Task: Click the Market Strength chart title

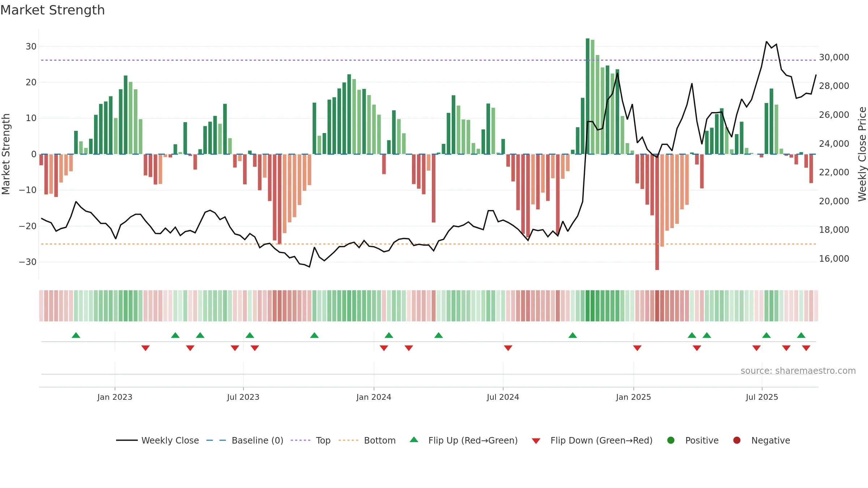Action: (52, 10)
